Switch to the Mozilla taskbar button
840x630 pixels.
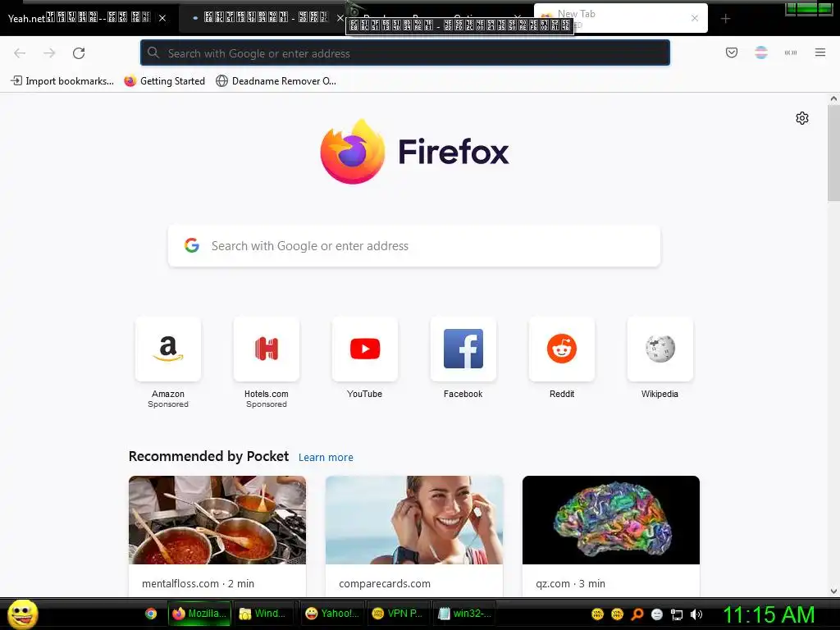coord(200,614)
